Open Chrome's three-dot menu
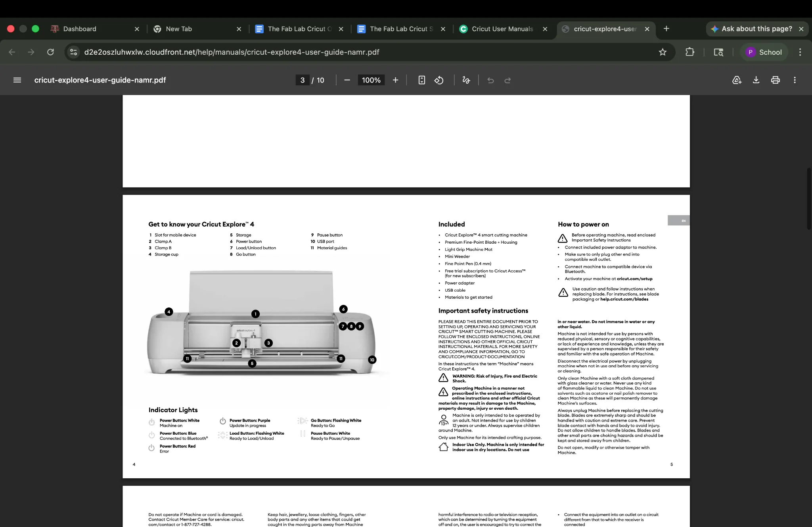 [800, 52]
